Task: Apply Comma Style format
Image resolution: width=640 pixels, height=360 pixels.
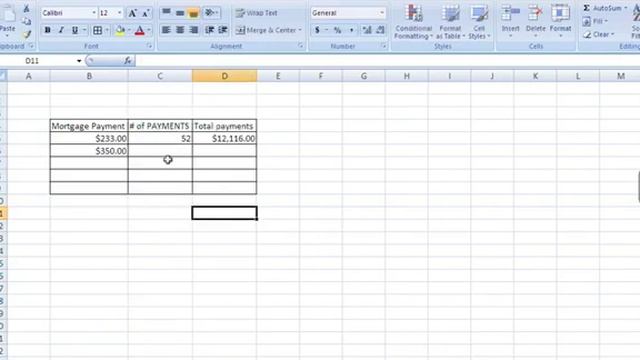Action: 351,30
